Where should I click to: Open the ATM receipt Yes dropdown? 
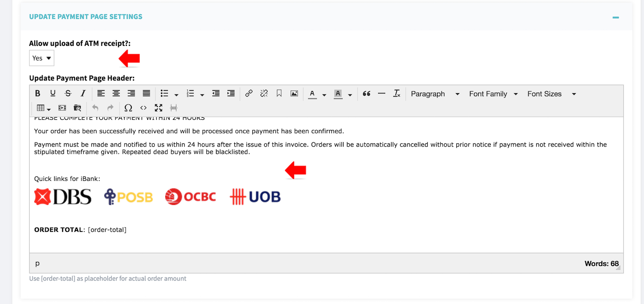42,58
